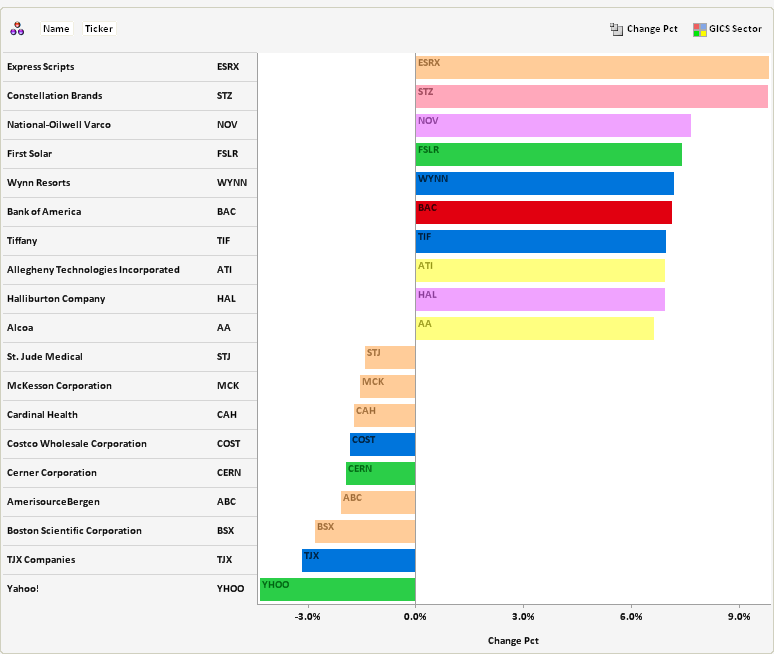Click the Bank of America row name
The image size is (774, 654).
[x=44, y=212]
